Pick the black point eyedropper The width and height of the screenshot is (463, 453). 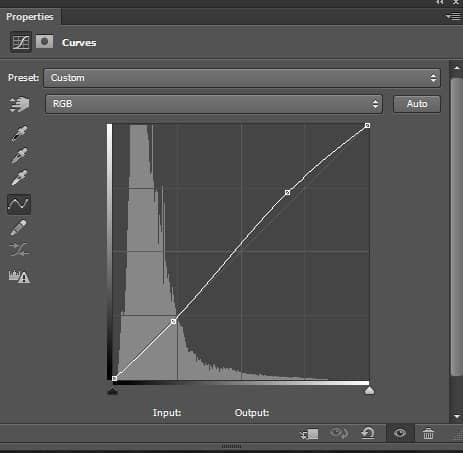[x=19, y=134]
